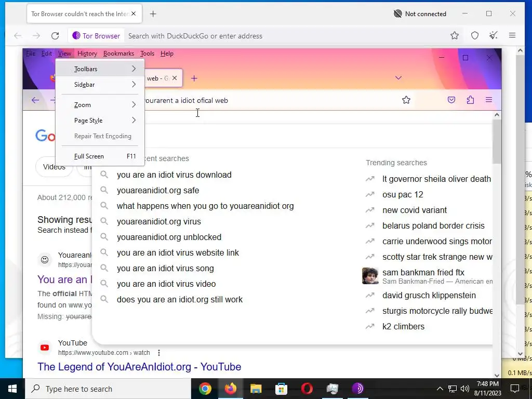Image resolution: width=532 pixels, height=399 pixels.
Task: Open 'The Legend of YouAreAnIdiot.org - YouTube' result
Action: [139, 367]
